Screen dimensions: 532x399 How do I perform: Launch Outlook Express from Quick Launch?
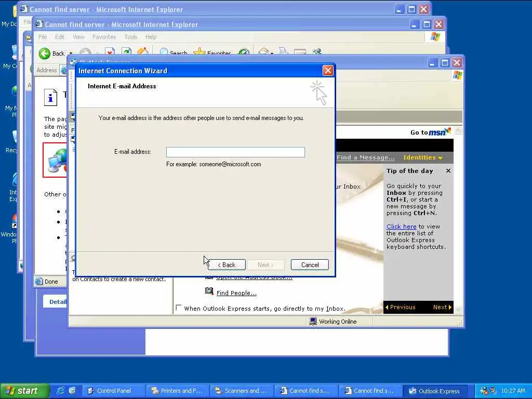(x=72, y=391)
